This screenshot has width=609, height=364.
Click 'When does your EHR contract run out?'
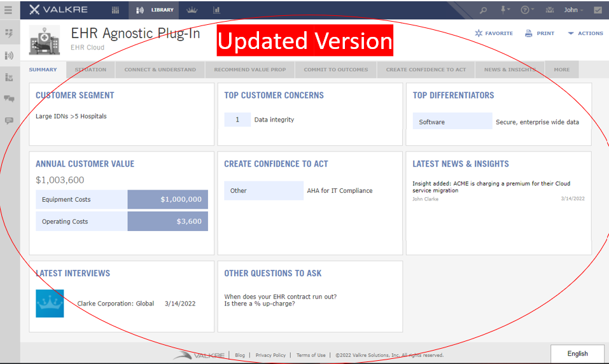coord(281,297)
